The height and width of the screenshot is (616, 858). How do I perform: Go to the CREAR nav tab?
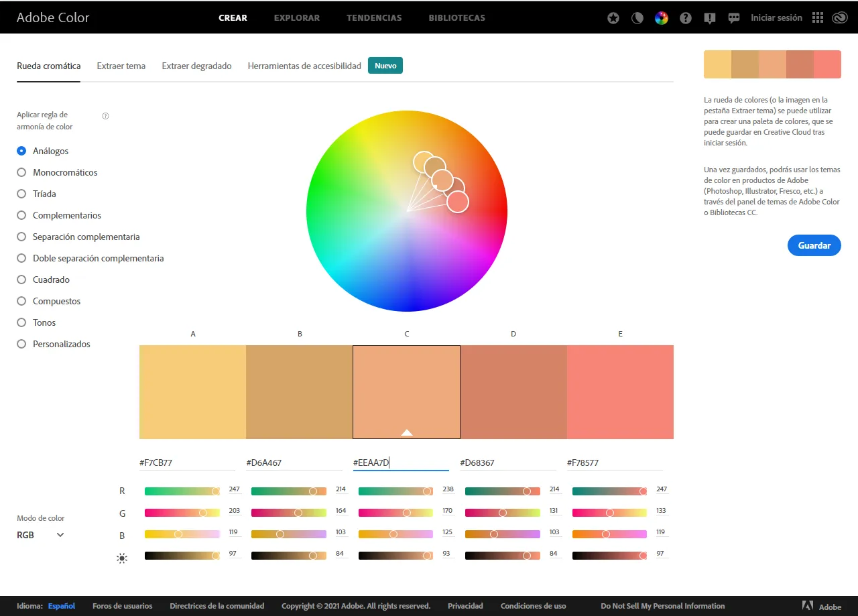[x=233, y=18]
